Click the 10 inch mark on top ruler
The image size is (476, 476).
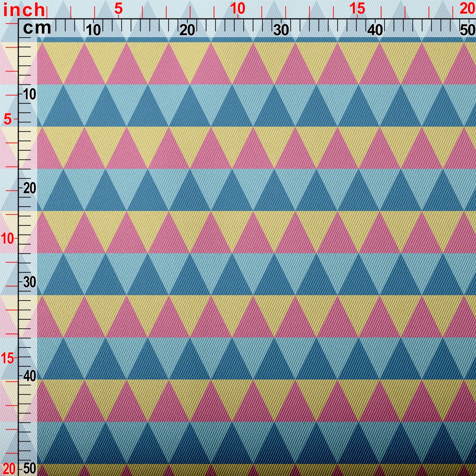tap(238, 8)
